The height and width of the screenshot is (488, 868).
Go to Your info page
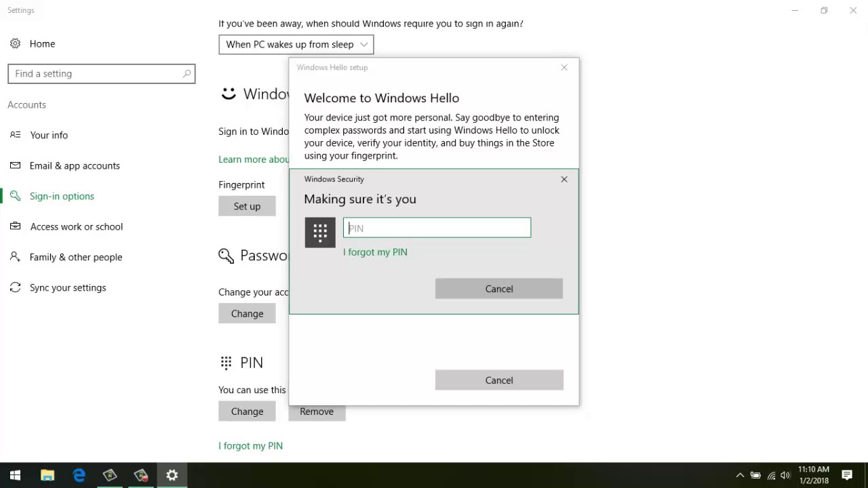[x=49, y=135]
